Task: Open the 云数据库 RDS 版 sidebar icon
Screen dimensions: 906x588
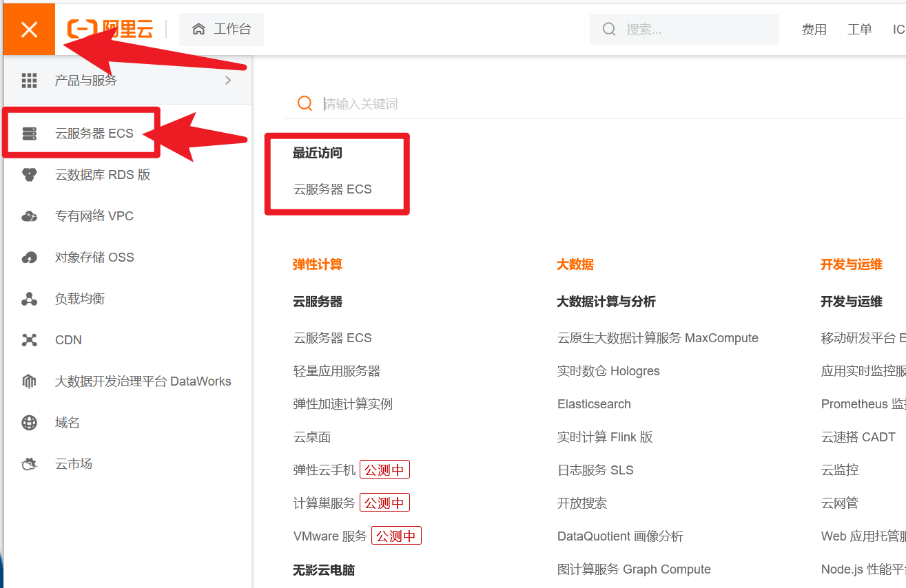Action: (29, 175)
